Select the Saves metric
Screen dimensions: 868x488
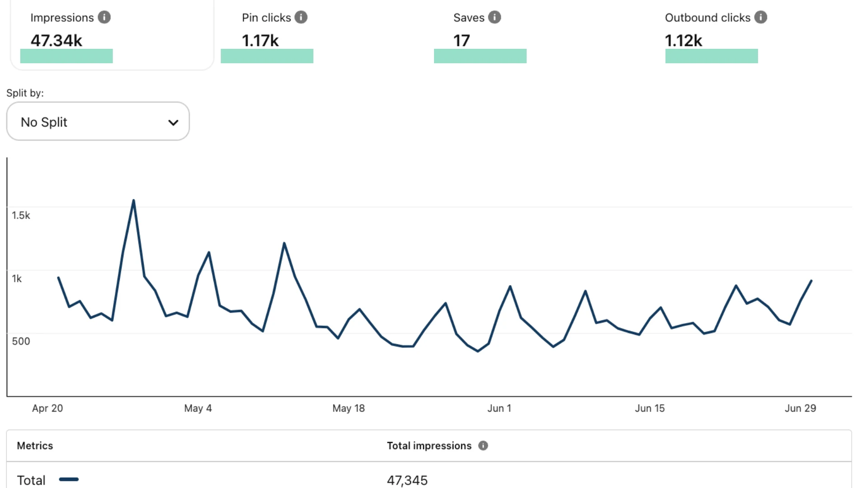pos(469,18)
